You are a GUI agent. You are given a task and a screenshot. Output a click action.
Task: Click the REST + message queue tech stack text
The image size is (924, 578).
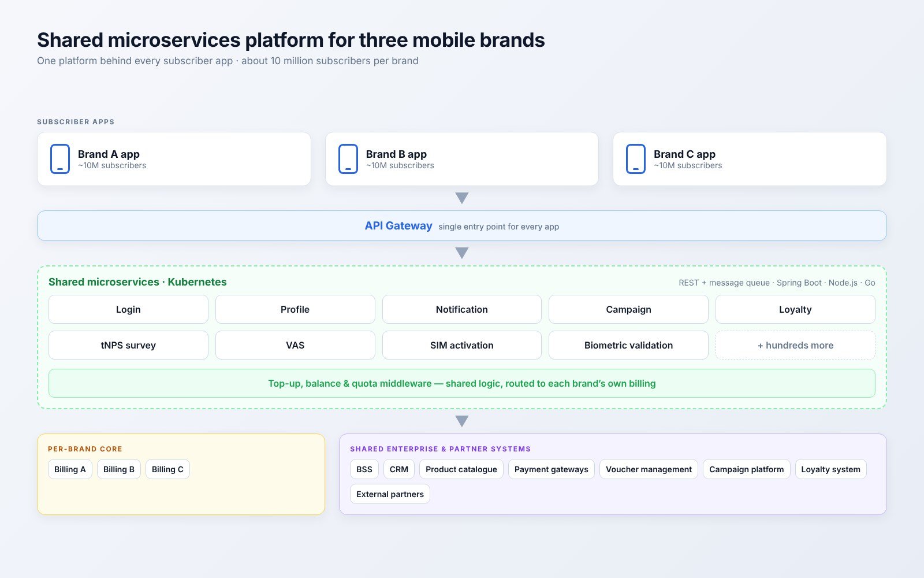pyautogui.click(x=777, y=283)
